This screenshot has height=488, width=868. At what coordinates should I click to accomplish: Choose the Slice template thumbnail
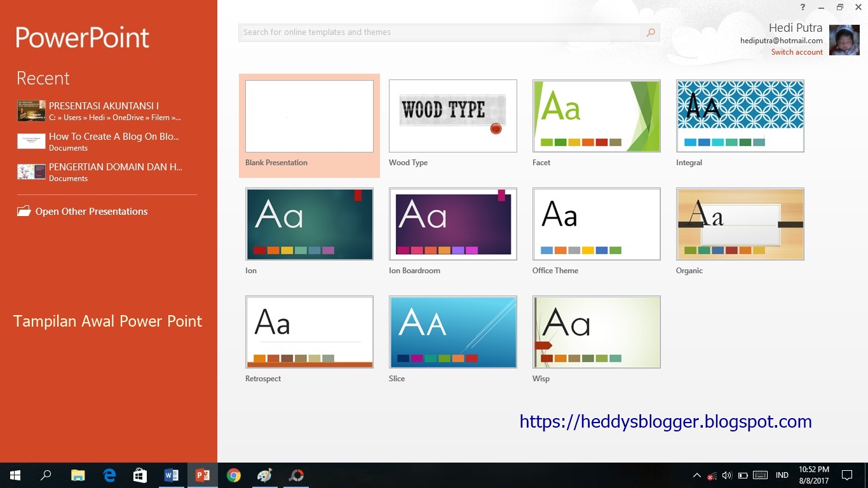pos(453,332)
